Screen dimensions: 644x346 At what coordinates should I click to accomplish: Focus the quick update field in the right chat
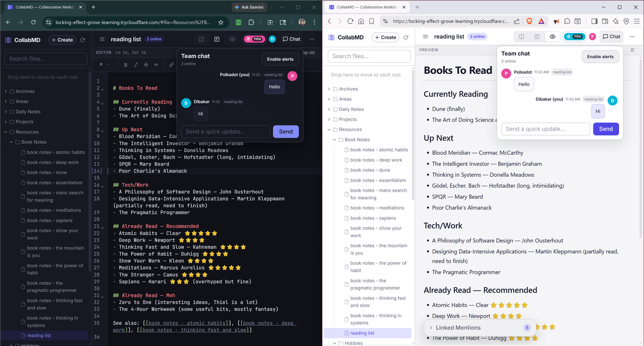546,129
